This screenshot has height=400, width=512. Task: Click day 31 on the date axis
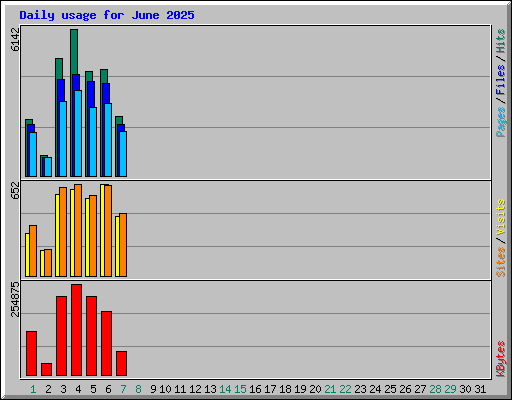[x=480, y=389]
